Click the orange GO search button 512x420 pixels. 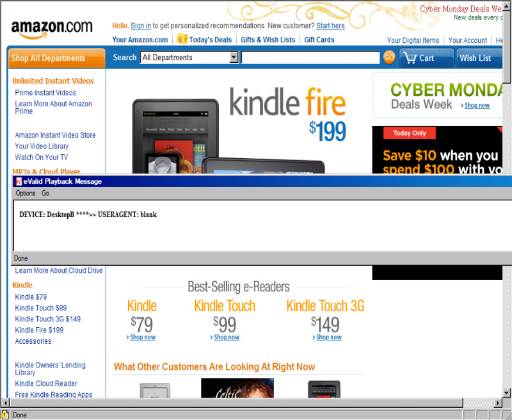[x=389, y=58]
